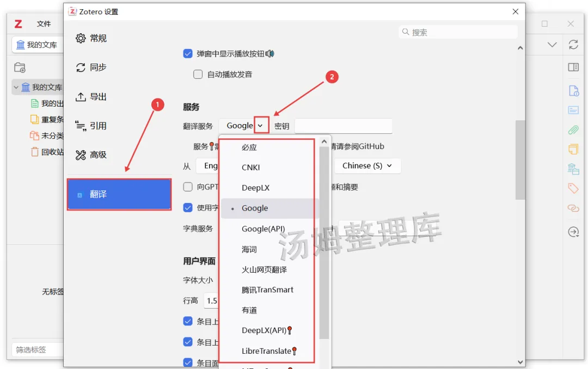Click main window sync refresh icon
The image size is (588, 369).
coord(573,45)
